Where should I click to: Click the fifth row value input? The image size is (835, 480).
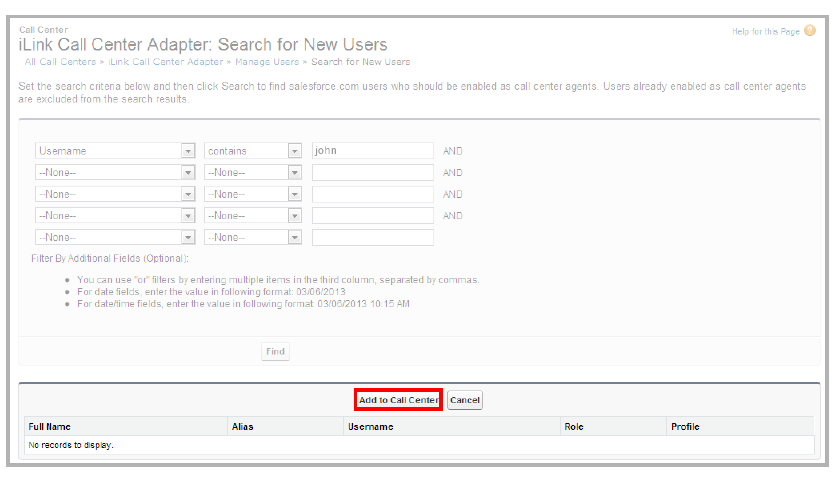373,238
